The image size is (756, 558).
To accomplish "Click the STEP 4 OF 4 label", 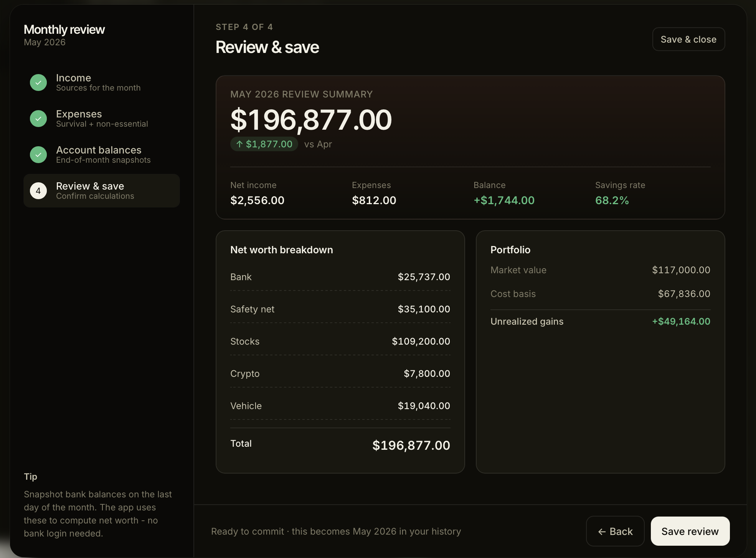I will [x=244, y=27].
